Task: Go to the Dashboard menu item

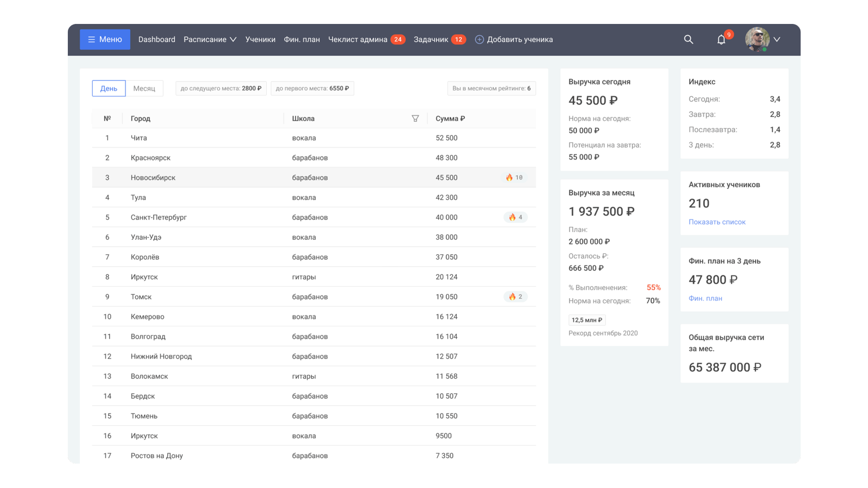Action: [x=156, y=40]
